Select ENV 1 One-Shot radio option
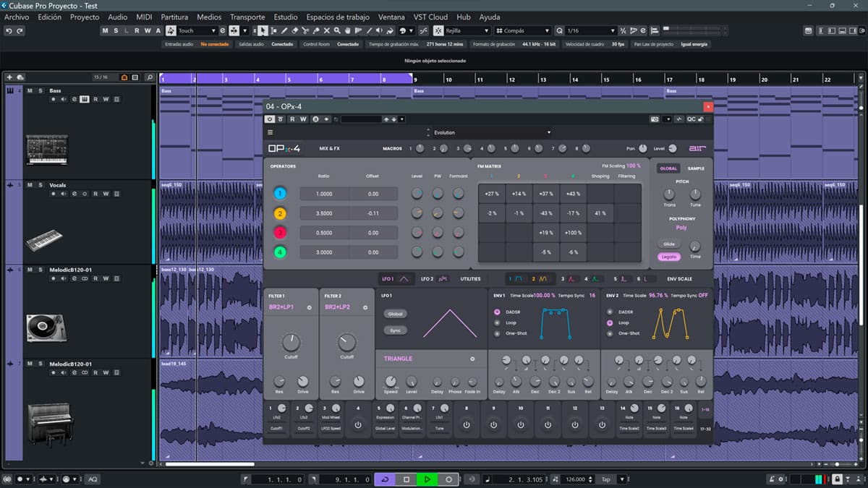Image resolution: width=868 pixels, height=488 pixels. click(x=497, y=333)
